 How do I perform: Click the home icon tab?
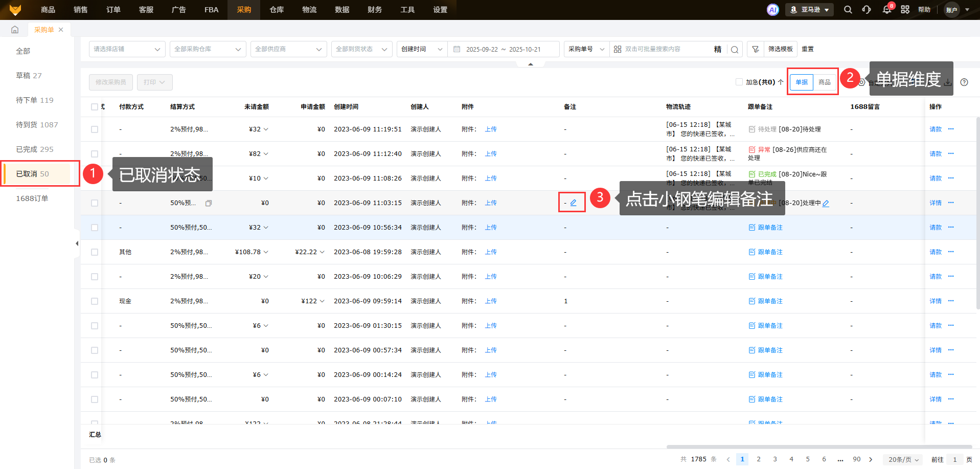pyautogui.click(x=15, y=30)
